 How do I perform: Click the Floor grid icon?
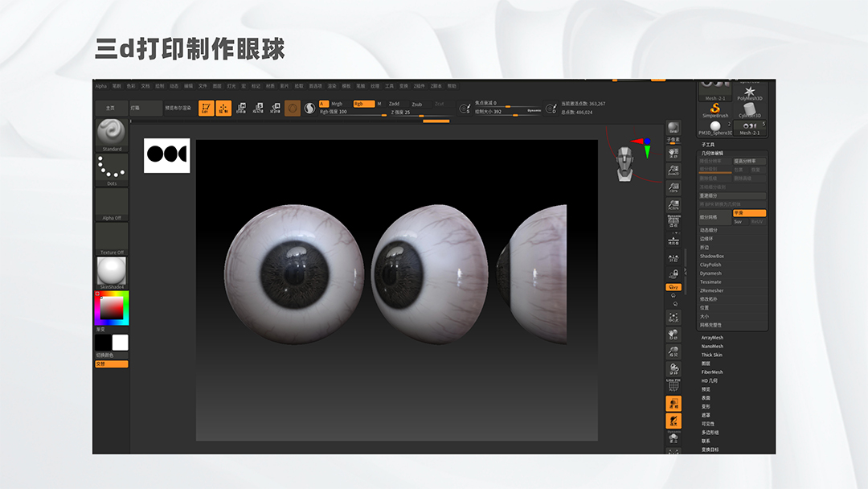[x=674, y=240]
